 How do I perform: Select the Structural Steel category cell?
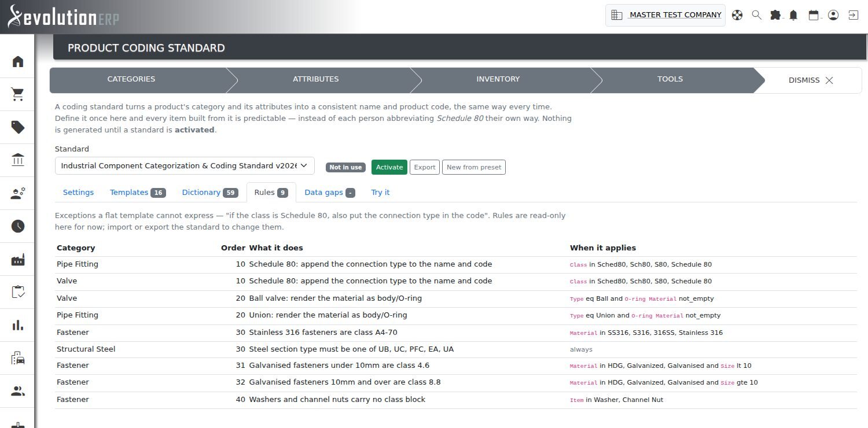(86, 349)
